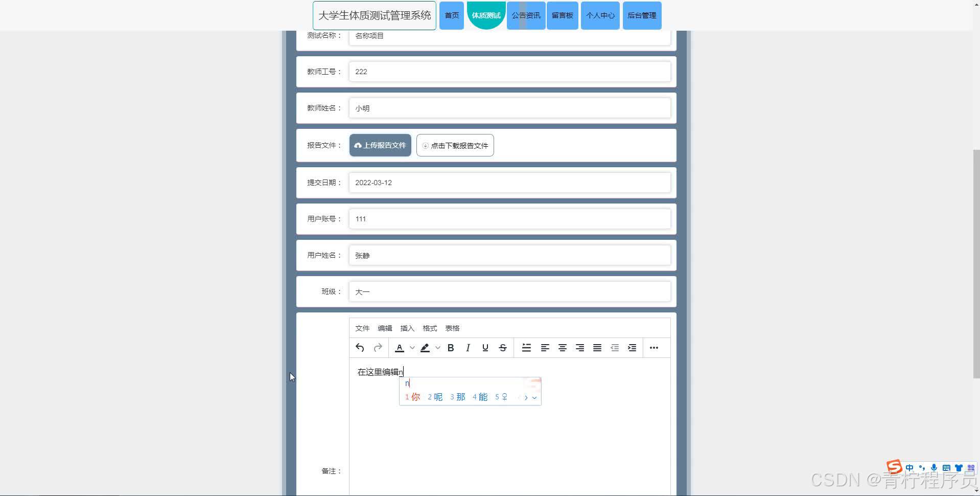Switch to the 公告资讯 navigation tab
The width and height of the screenshot is (980, 496).
526,15
